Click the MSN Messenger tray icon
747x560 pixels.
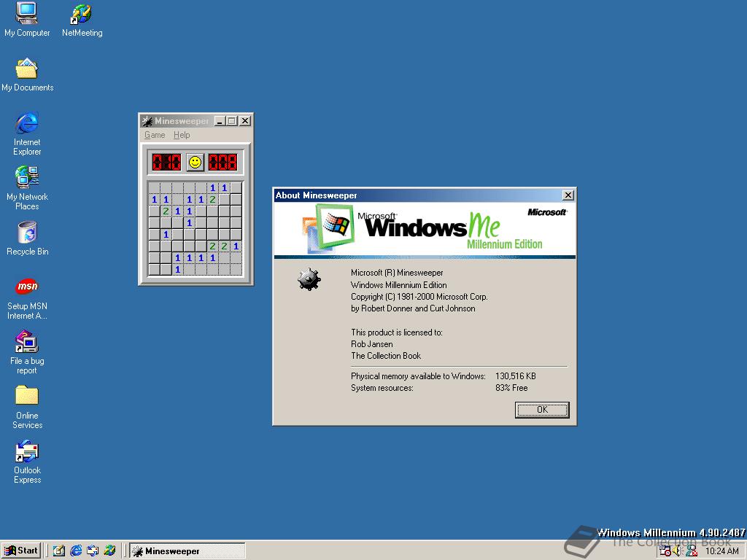pos(692,551)
